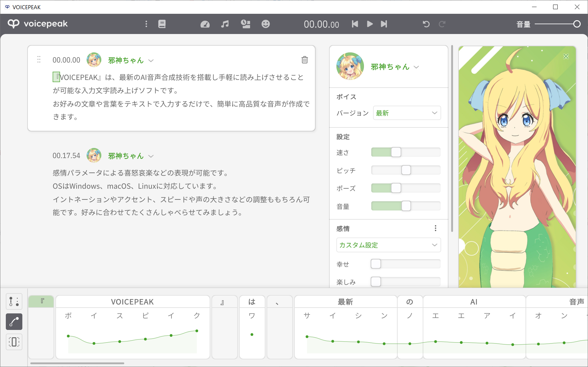
Task: Expand the カスタム設定 emotion dropdown
Action: (x=388, y=245)
